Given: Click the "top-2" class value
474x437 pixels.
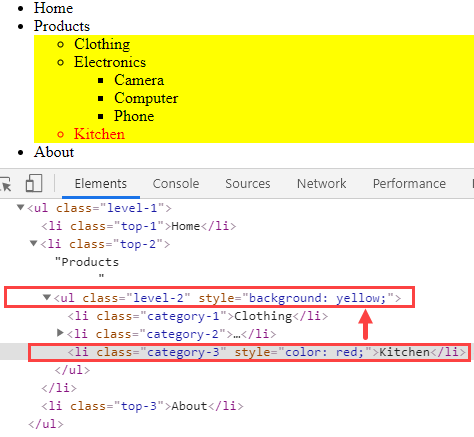Looking at the screenshot, I should click(x=138, y=244).
